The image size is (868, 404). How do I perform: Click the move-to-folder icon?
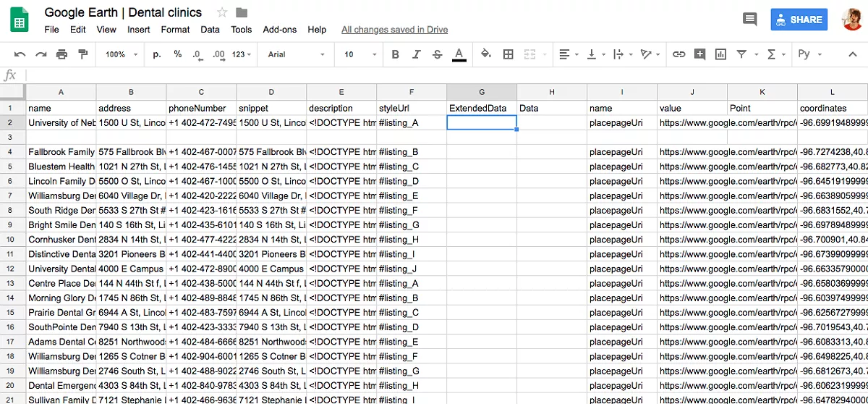[242, 12]
